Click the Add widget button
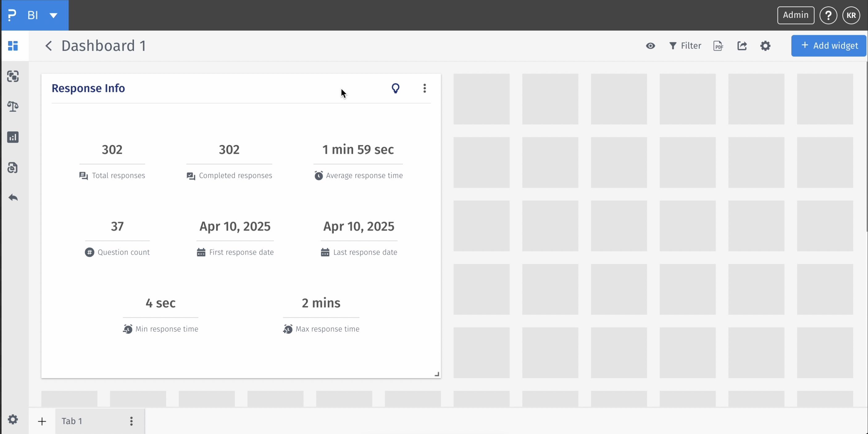Viewport: 868px width, 434px height. tap(828, 46)
